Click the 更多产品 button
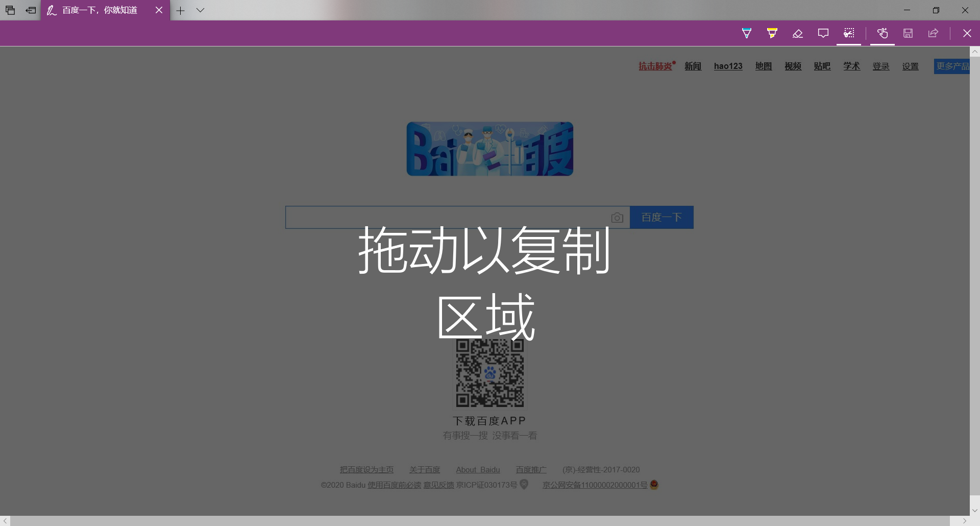The image size is (980, 526). click(952, 66)
